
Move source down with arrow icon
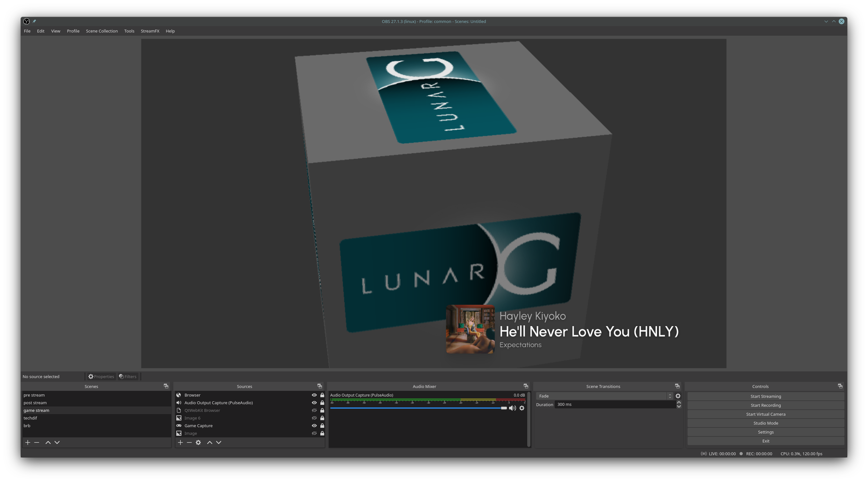[219, 442]
